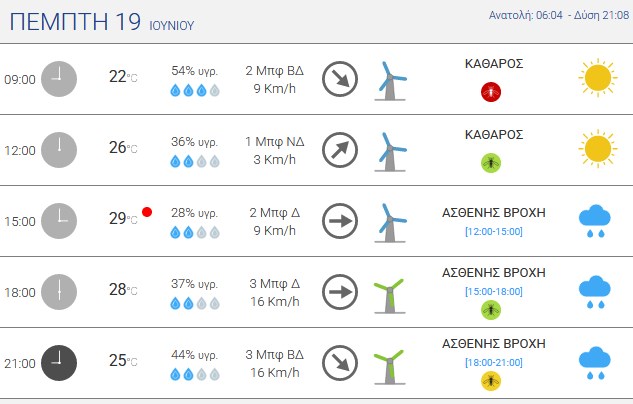Click the wind direction arrow at 21:00
This screenshot has height=404, width=633.
340,363
